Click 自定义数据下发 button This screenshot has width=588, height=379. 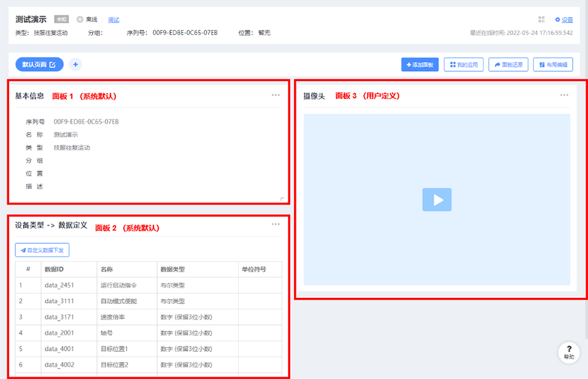coord(42,250)
